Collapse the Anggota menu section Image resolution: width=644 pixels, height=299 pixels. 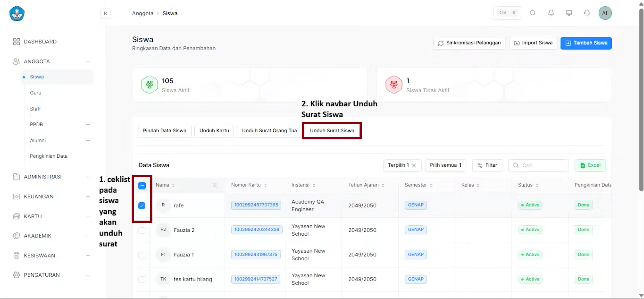click(88, 61)
